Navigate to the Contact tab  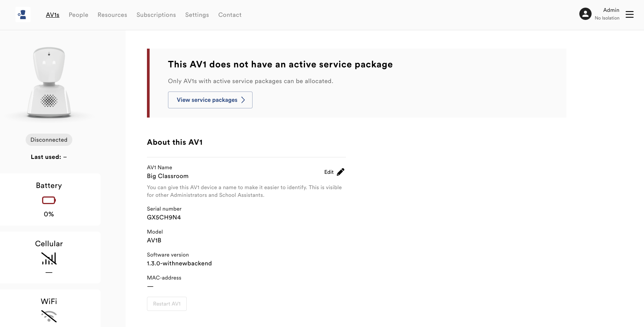[x=230, y=15]
